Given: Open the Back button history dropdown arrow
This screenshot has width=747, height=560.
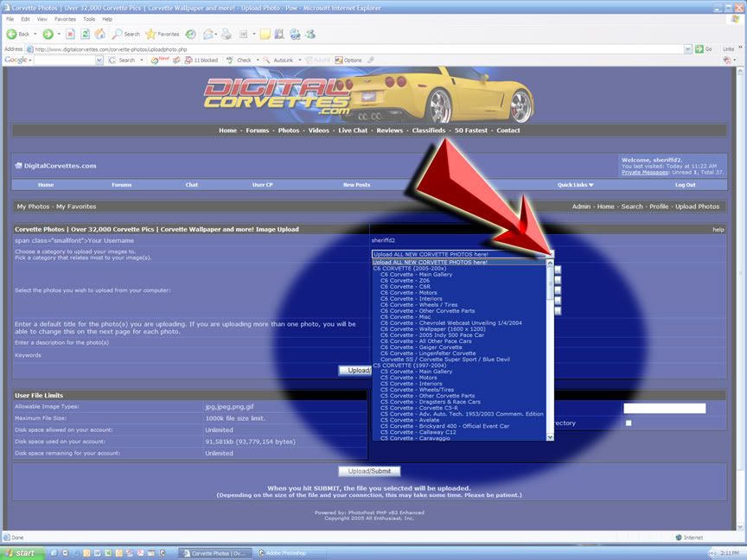Looking at the screenshot, I should point(35,34).
